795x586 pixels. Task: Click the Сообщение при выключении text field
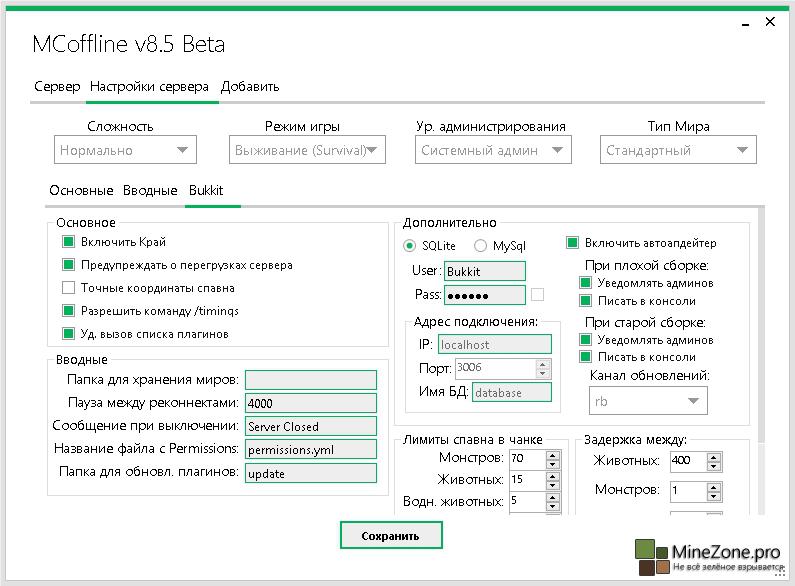(311, 426)
